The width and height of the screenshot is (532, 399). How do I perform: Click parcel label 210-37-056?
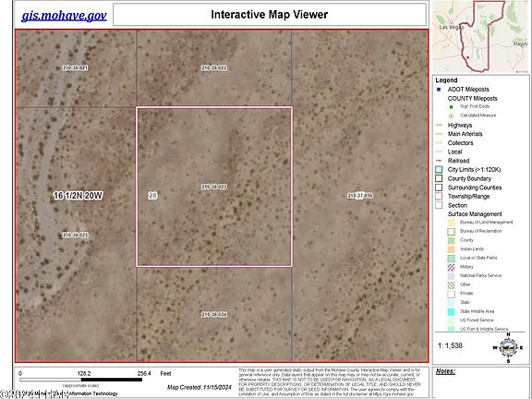(360, 196)
